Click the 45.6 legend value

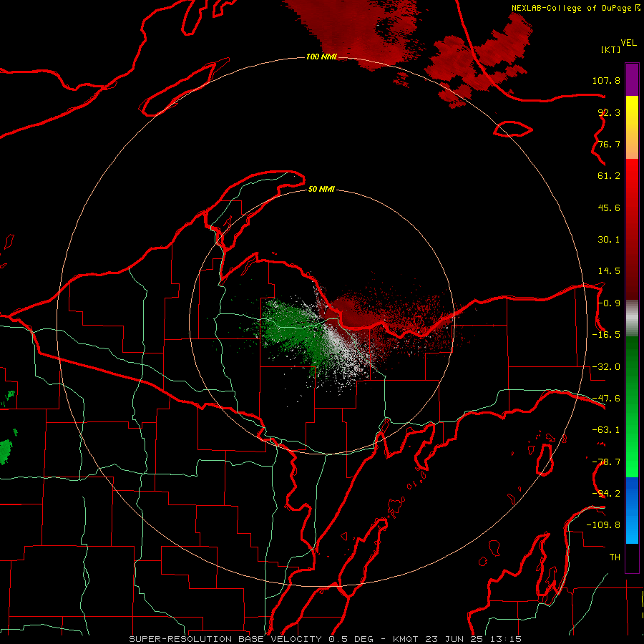[x=609, y=208]
